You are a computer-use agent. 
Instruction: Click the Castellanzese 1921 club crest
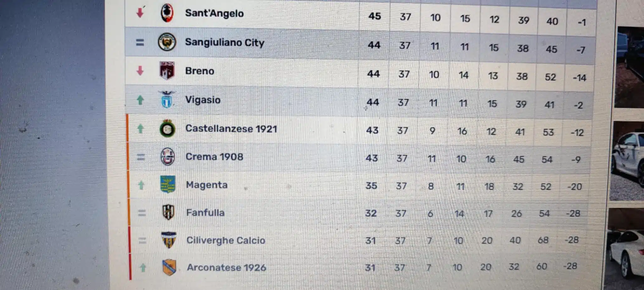pyautogui.click(x=167, y=128)
